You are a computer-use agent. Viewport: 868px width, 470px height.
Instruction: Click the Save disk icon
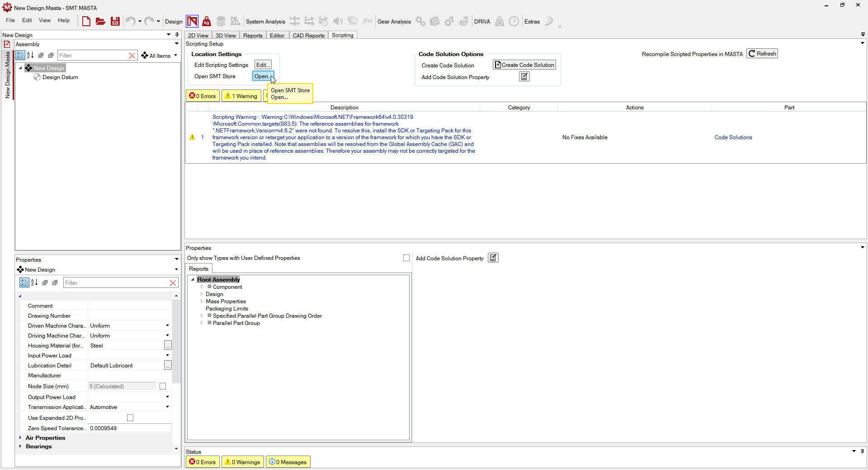115,21
